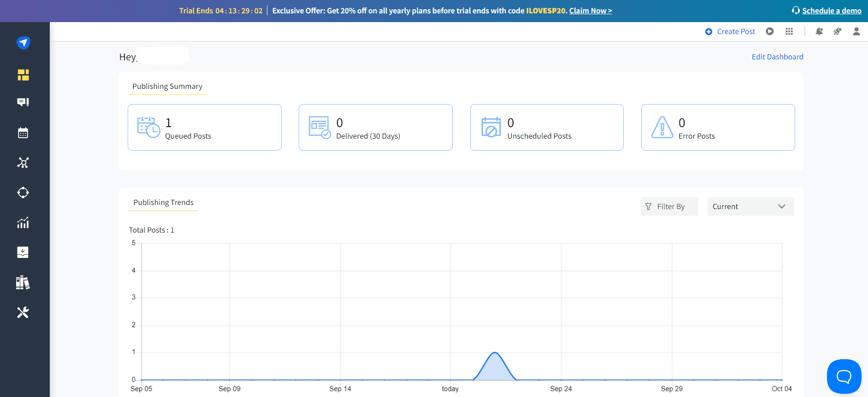The height and width of the screenshot is (397, 868).
Task: Select the Publishing Trends tab
Action: (x=163, y=203)
